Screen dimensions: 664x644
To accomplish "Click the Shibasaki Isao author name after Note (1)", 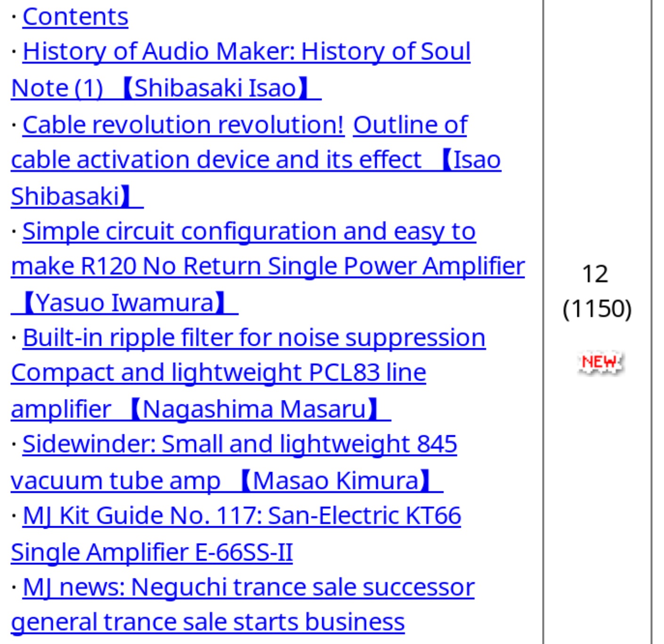I will 215,89.
